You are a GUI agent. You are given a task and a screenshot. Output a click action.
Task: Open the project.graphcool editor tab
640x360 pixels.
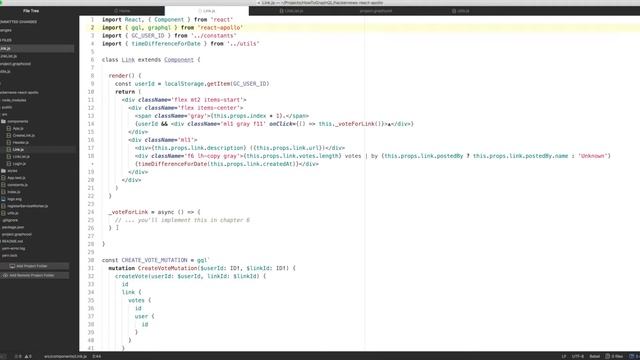click(376, 11)
